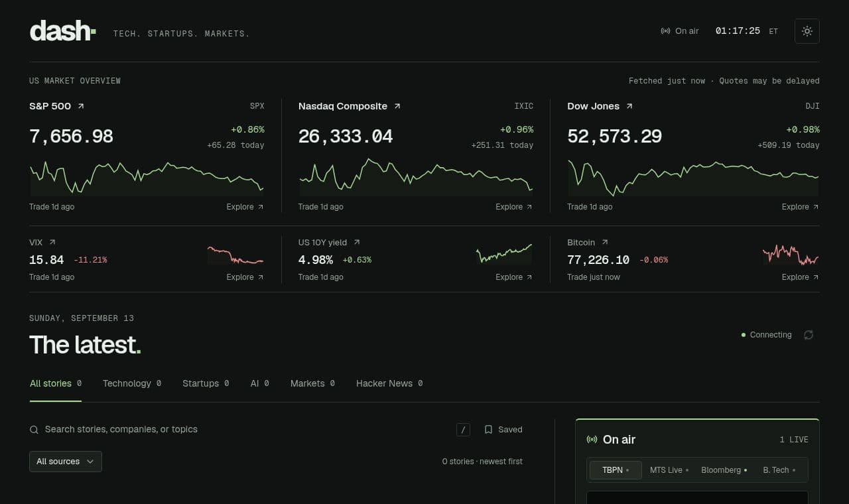Expand the All sources dropdown
This screenshot has height=504, width=849.
(x=66, y=462)
